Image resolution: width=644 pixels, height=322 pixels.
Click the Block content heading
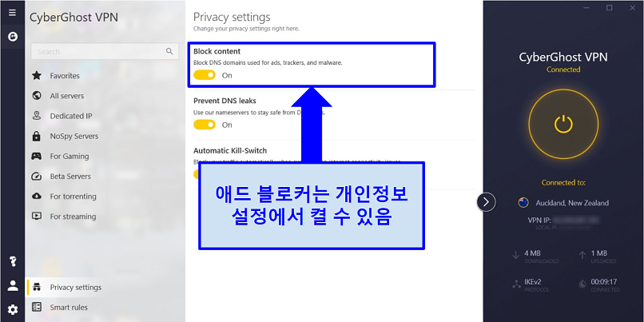pyautogui.click(x=217, y=52)
